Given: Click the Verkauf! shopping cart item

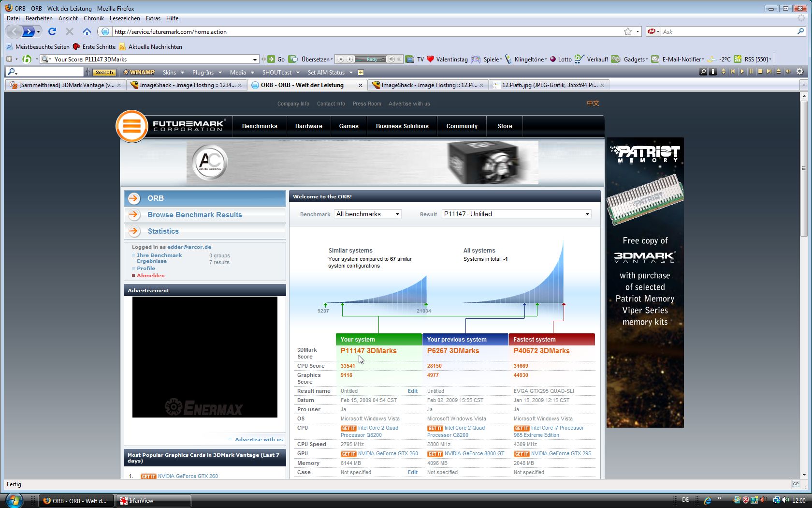Looking at the screenshot, I should pyautogui.click(x=591, y=59).
